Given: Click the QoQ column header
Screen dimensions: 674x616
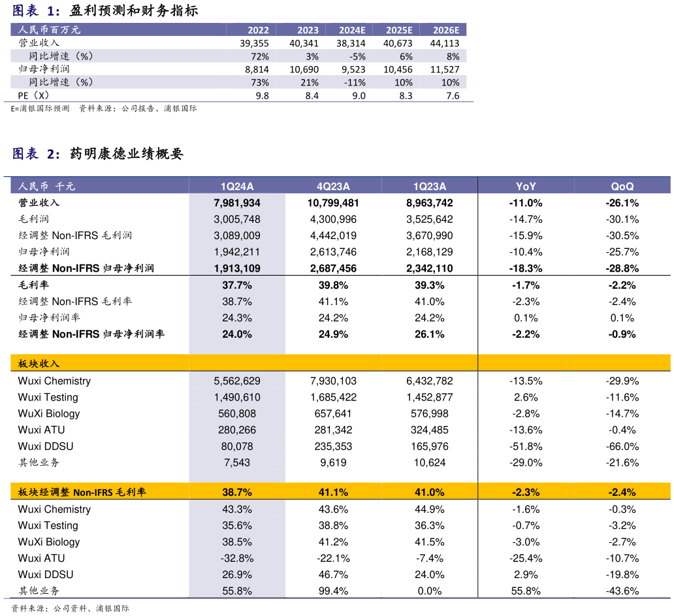Looking at the screenshot, I should (x=622, y=186).
